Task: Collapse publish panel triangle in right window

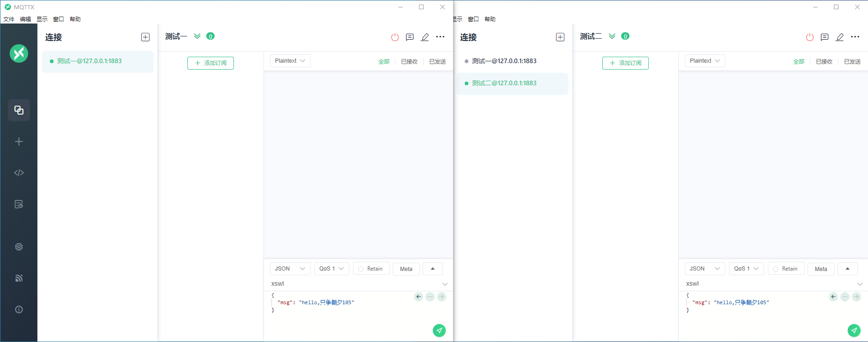Action: pos(848,269)
